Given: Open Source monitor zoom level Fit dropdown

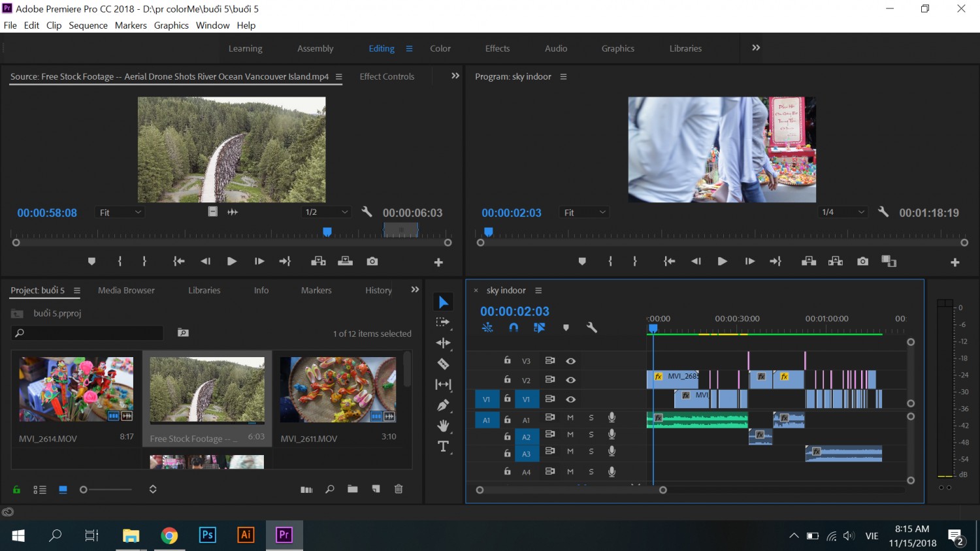Looking at the screenshot, I should (x=120, y=212).
